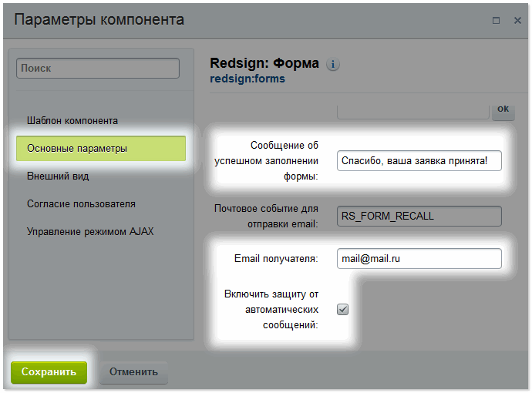This screenshot has width=532, height=393.
Task: Close the component parameters dialog
Action: tap(517, 20)
